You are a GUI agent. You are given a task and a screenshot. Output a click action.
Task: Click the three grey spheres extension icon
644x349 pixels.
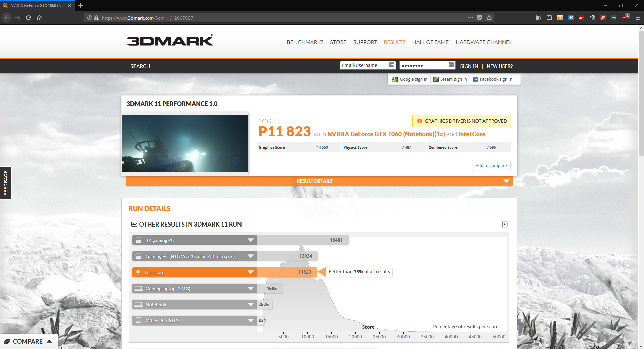tap(592, 18)
